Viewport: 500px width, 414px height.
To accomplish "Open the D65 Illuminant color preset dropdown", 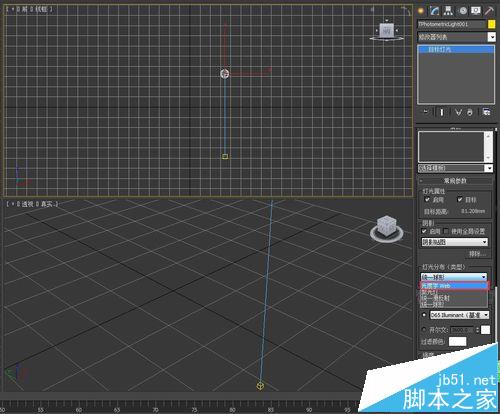I will 459,315.
